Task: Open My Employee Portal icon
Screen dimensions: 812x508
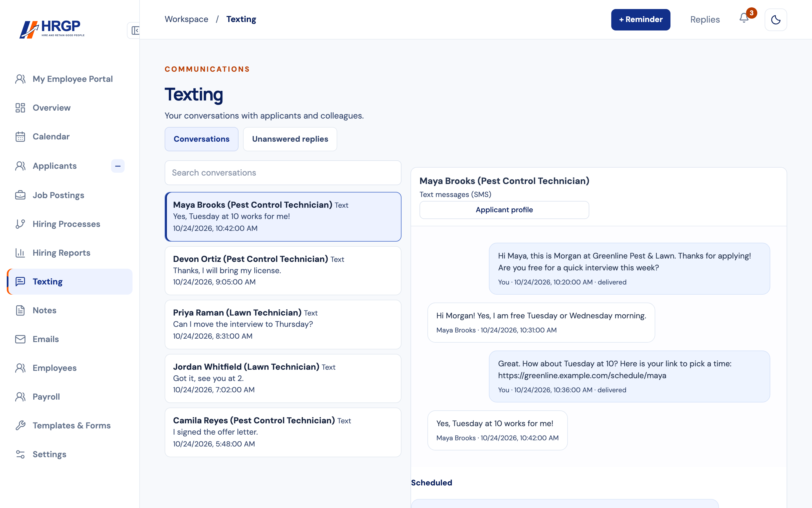Action: (20, 79)
